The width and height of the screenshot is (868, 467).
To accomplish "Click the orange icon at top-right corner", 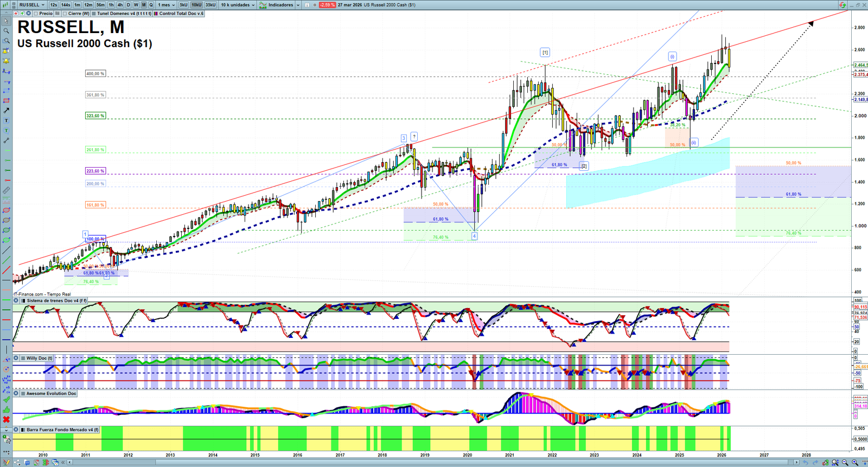I will 843,5.
